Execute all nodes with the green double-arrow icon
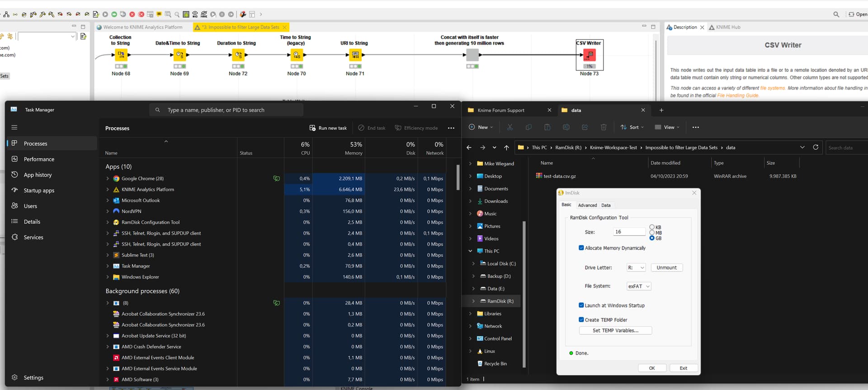Viewport: 868px width, 390px height. [x=114, y=14]
